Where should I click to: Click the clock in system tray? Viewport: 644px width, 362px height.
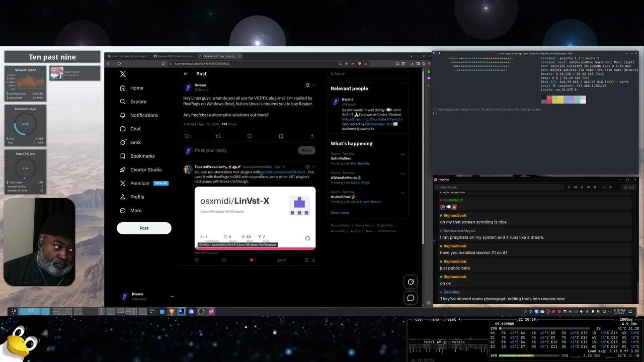click(619, 312)
